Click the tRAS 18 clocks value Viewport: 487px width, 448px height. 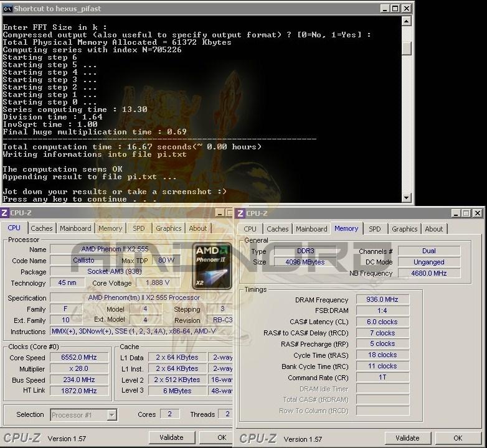tap(382, 355)
